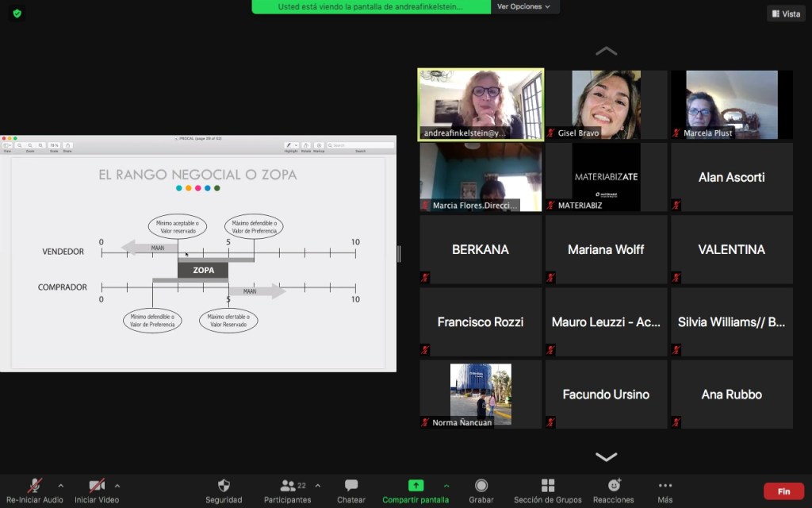Expand audio options arrow next to microphone

tap(61, 486)
